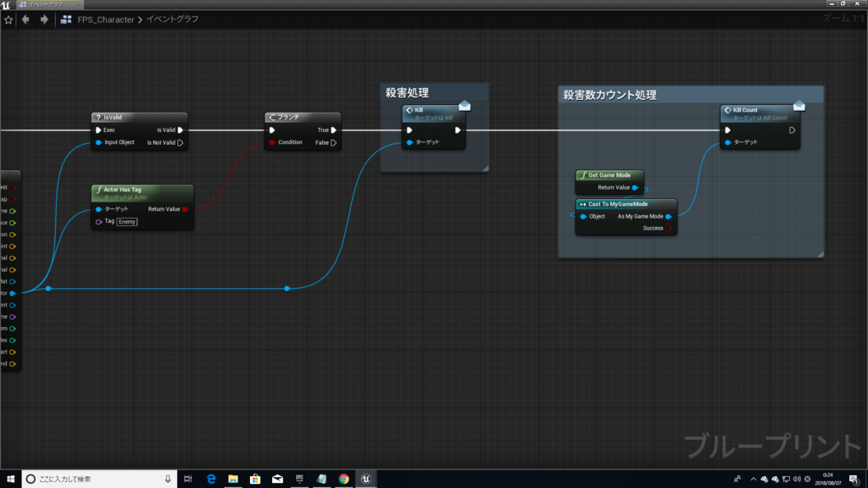Click the red Condition pin on ブランチ
Viewport: 868px width, 488px height.
tap(272, 142)
